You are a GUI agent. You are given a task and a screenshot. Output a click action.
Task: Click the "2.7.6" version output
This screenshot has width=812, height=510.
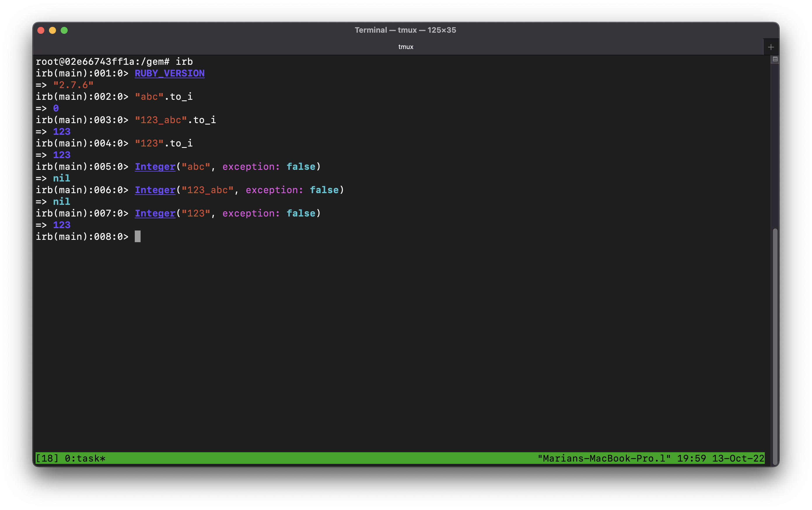coord(73,85)
